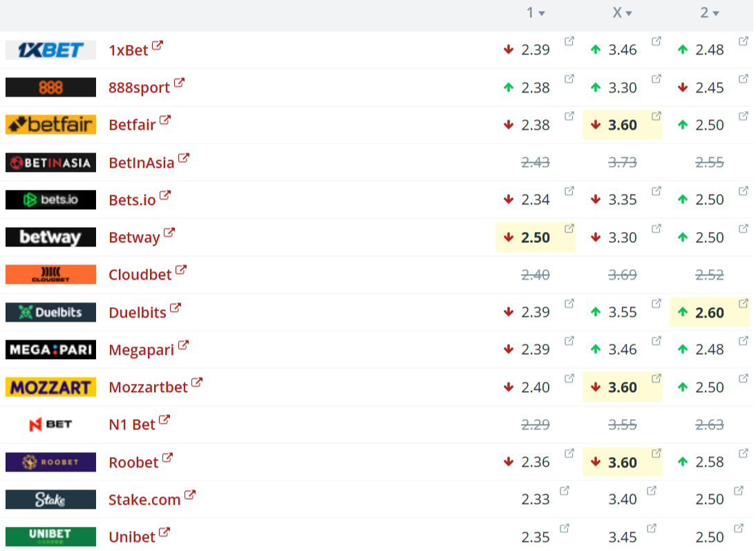The height and width of the screenshot is (551, 756).
Task: Click the Unibet green logo
Action: tap(50, 536)
